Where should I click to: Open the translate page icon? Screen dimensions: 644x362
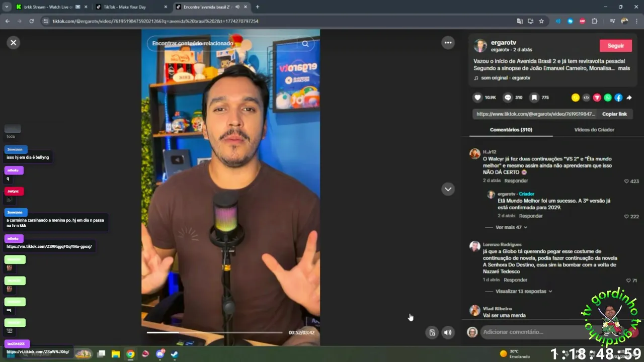coord(520,21)
